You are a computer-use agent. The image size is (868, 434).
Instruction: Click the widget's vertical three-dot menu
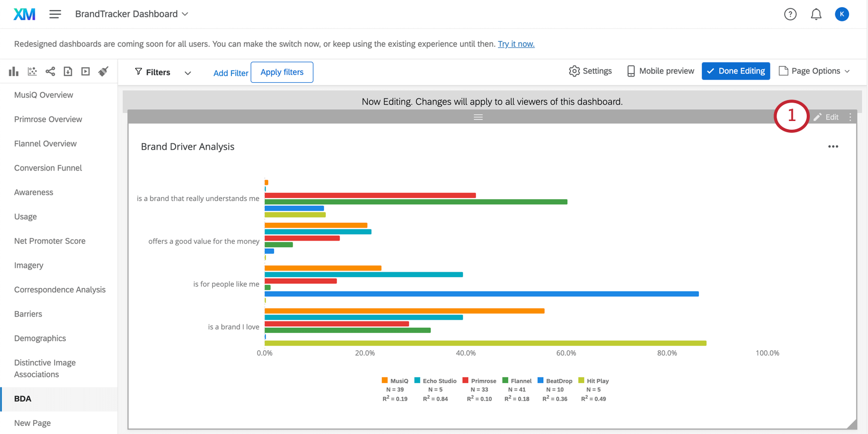[x=850, y=117]
